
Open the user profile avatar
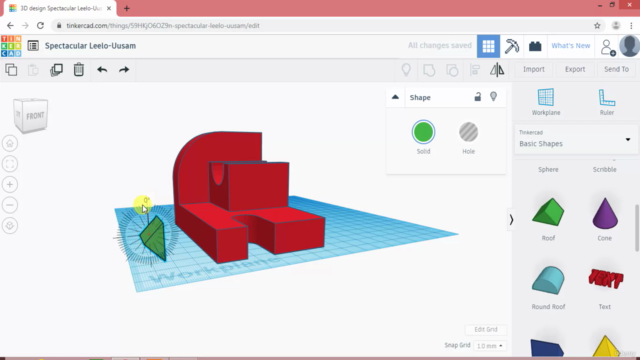tap(629, 46)
